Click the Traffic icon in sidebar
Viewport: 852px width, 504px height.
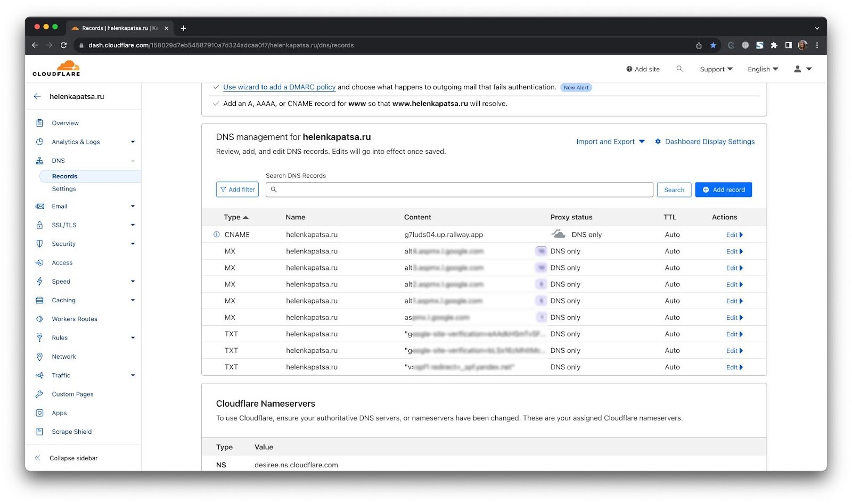pos(39,375)
